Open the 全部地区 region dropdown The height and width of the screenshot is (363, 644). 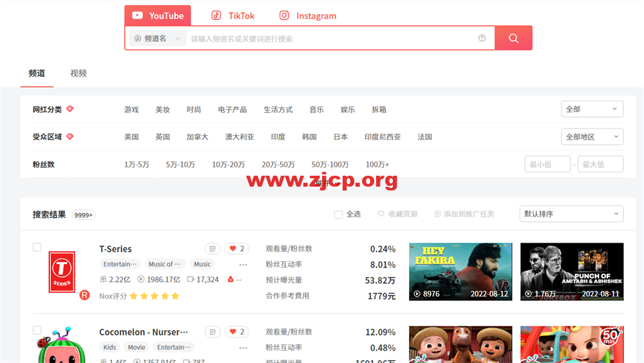[x=592, y=136]
